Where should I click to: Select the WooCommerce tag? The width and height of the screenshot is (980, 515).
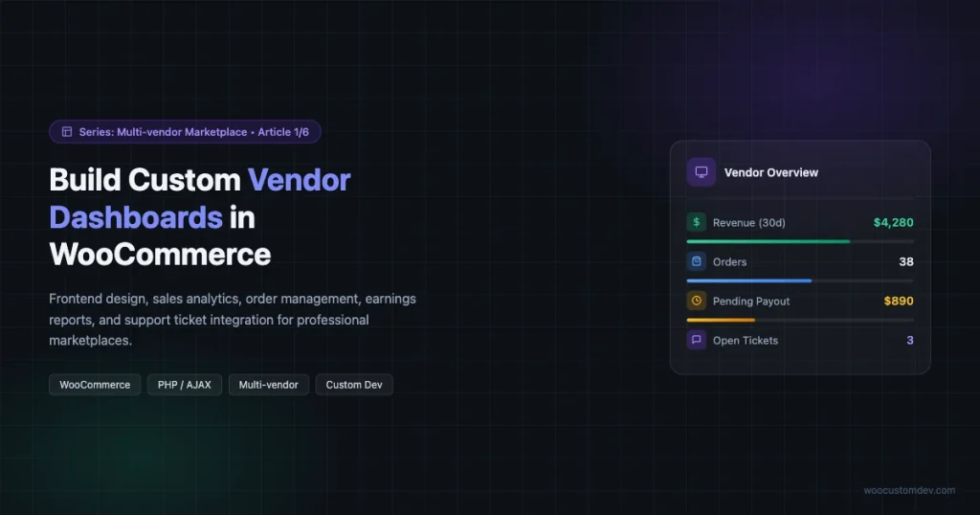95,385
